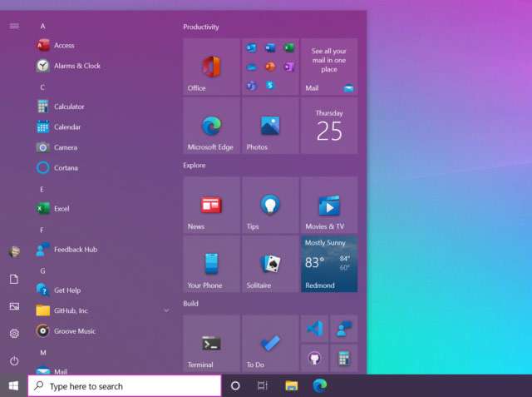Launch the Visual Studio Code small tile
The image size is (532, 397).
click(x=314, y=329)
